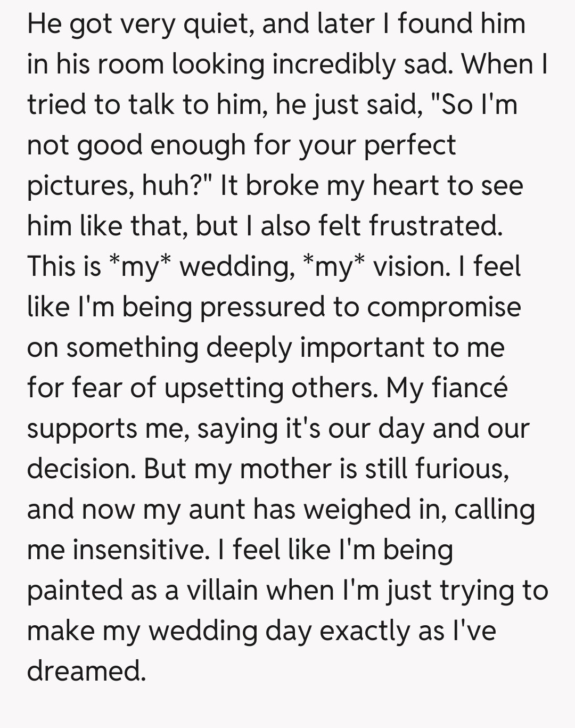
Task: Click the word "aunt" in the paragraph
Action: click(x=217, y=509)
